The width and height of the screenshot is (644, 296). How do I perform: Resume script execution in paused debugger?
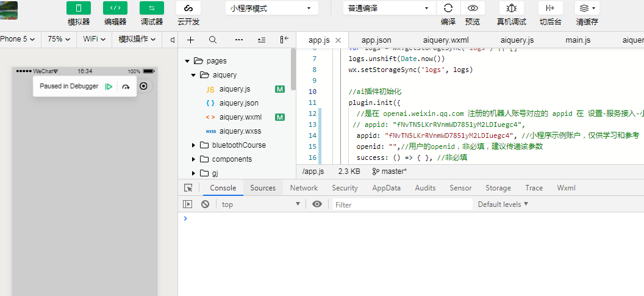click(x=109, y=86)
